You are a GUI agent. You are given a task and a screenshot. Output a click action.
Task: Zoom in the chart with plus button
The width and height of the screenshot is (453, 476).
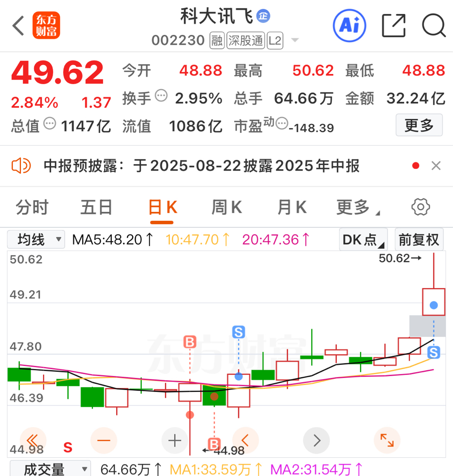click(175, 441)
